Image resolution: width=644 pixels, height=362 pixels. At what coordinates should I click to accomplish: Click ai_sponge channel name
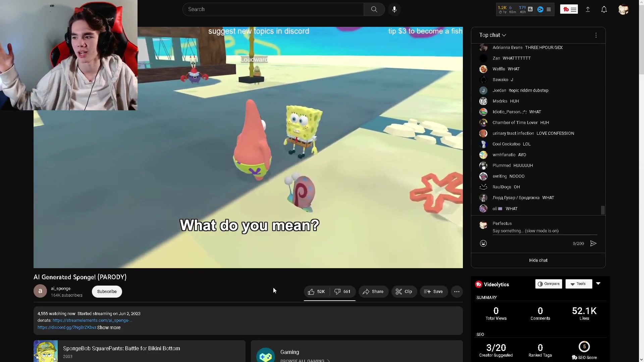click(61, 289)
